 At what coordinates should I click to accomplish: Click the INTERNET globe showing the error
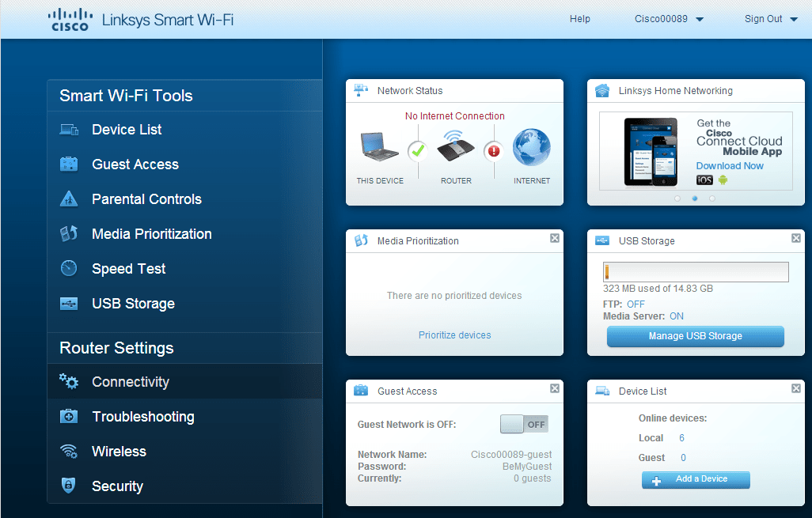(x=531, y=147)
